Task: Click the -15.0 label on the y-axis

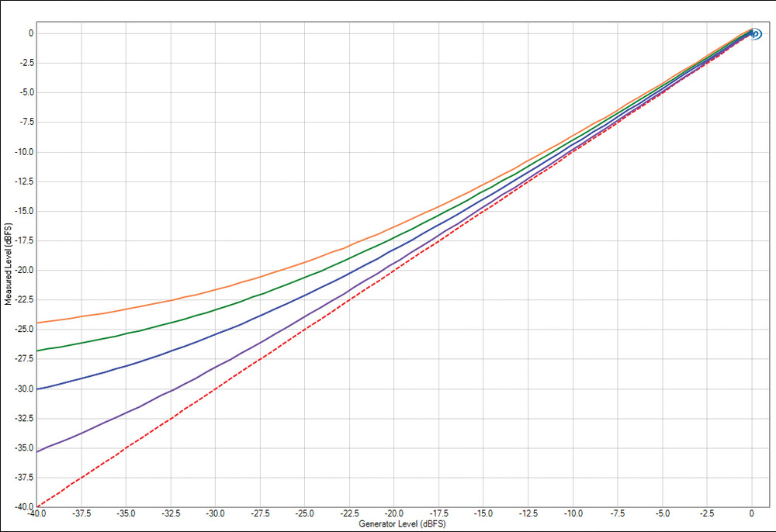Action: [x=26, y=211]
